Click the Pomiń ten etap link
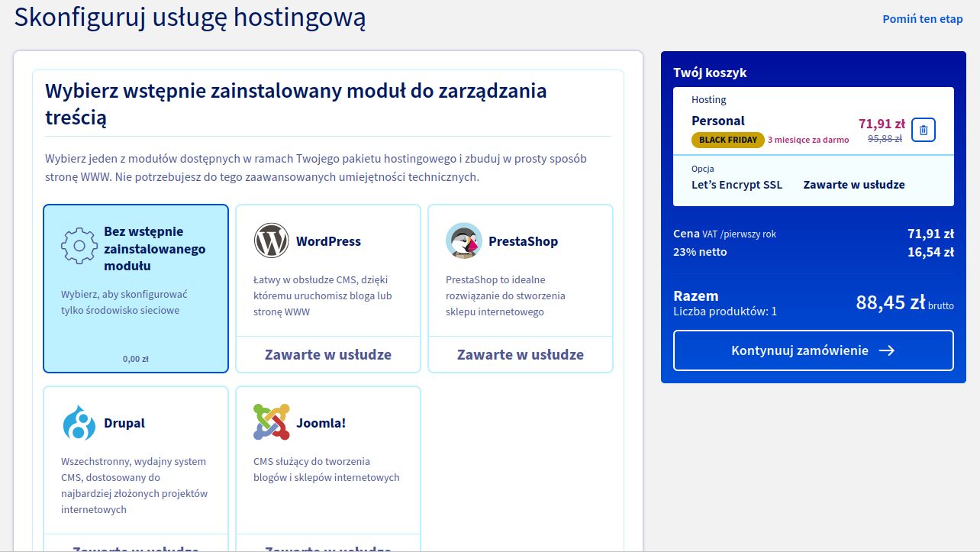The width and height of the screenshot is (980, 552). coord(923,19)
